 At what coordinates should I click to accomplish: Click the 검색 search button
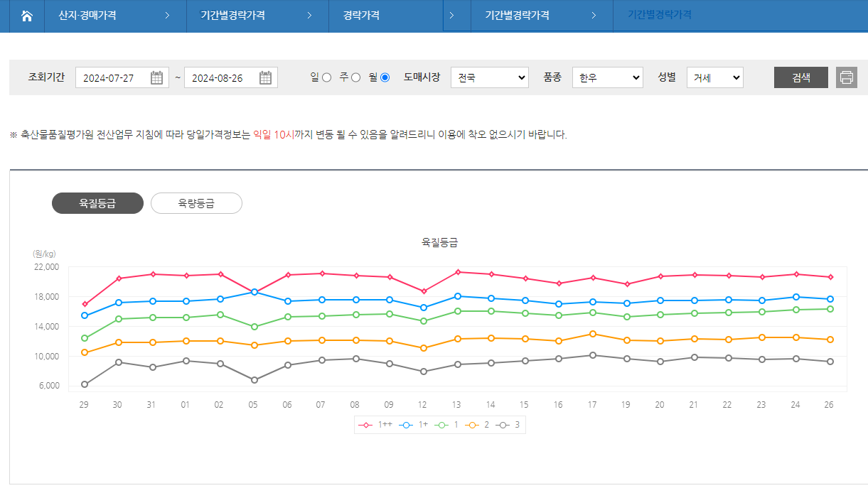(800, 77)
